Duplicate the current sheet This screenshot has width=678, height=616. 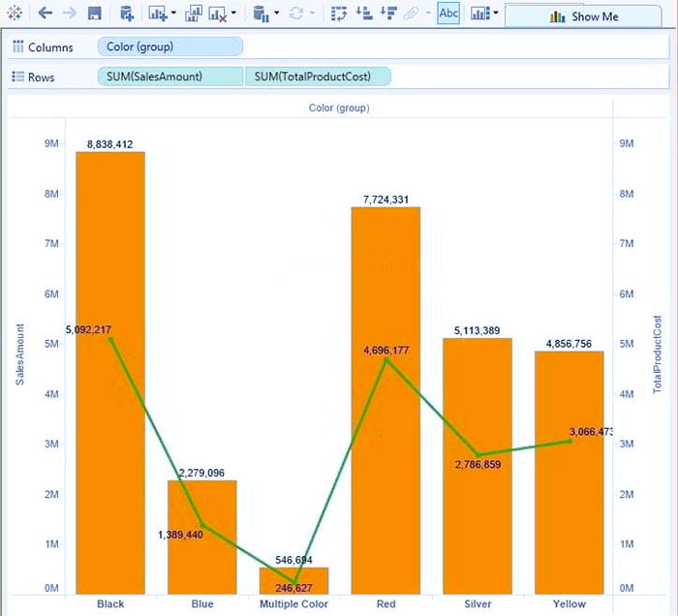194,14
